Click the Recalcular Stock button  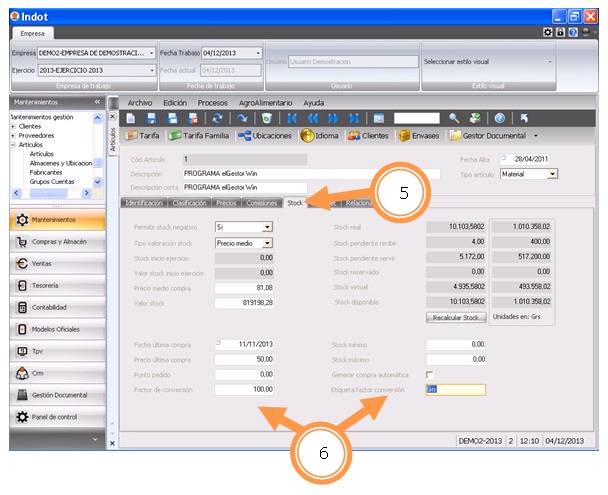point(456,318)
